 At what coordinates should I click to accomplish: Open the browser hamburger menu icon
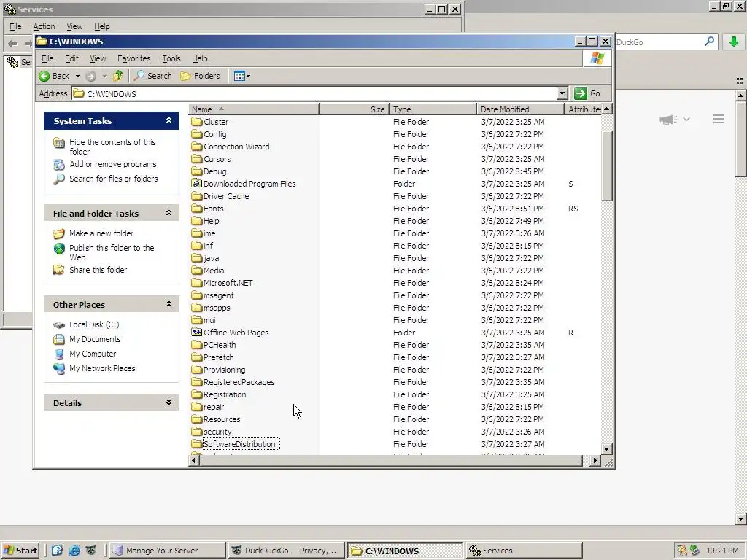pos(718,119)
